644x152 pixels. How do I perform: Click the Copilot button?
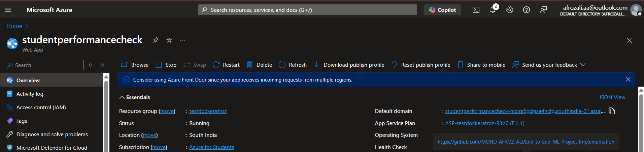442,10
